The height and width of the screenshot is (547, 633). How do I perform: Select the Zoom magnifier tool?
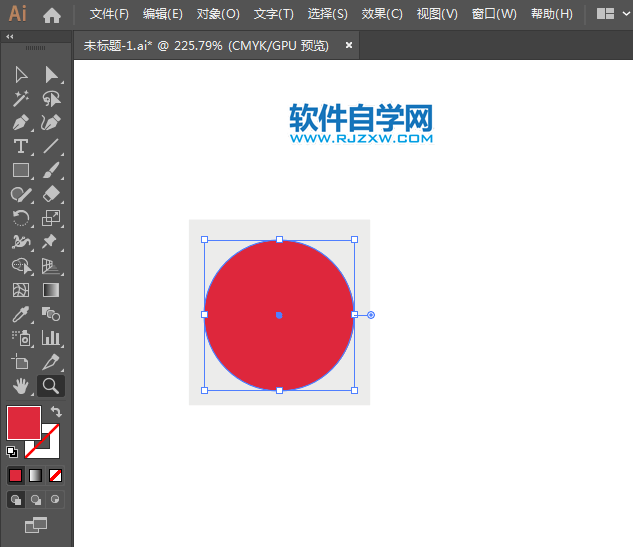(51, 386)
